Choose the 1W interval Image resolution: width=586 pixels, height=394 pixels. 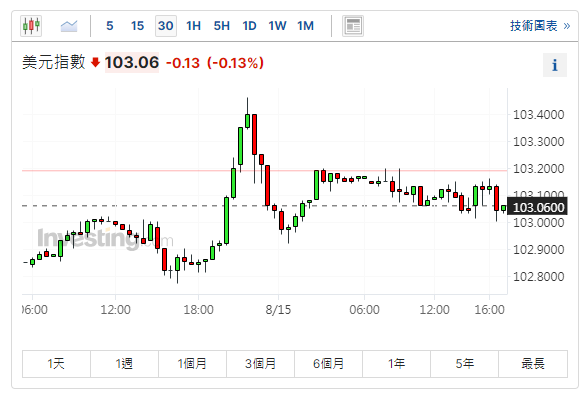(x=277, y=26)
